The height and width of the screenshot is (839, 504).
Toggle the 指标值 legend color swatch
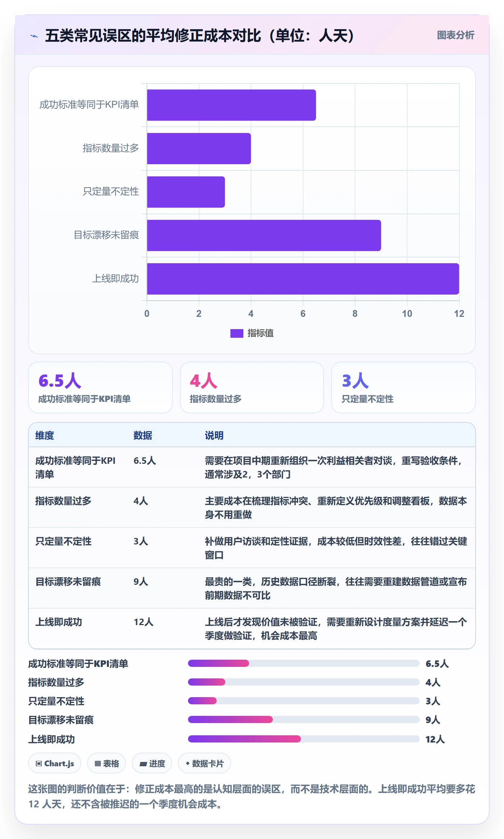(237, 333)
